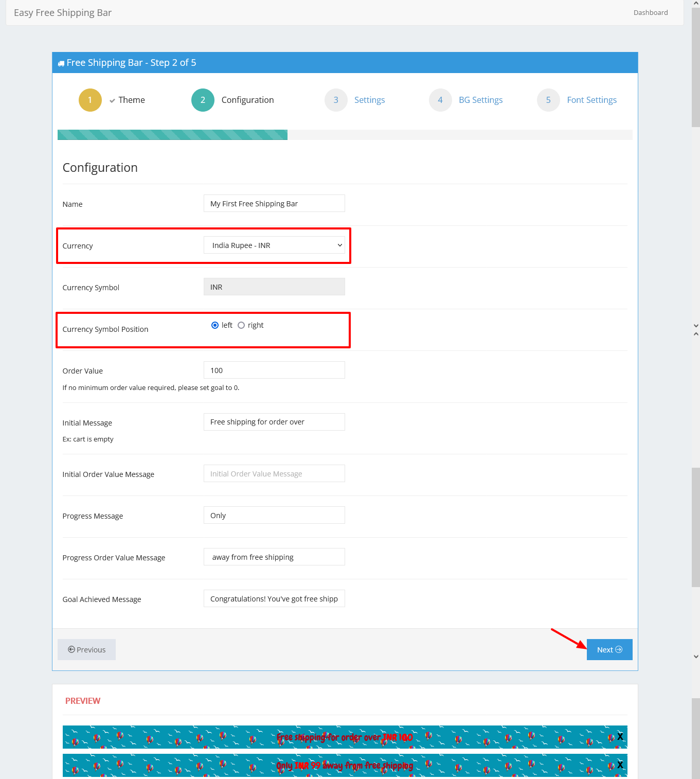Open the Currency dropdown
This screenshot has width=700, height=779.
[274, 245]
